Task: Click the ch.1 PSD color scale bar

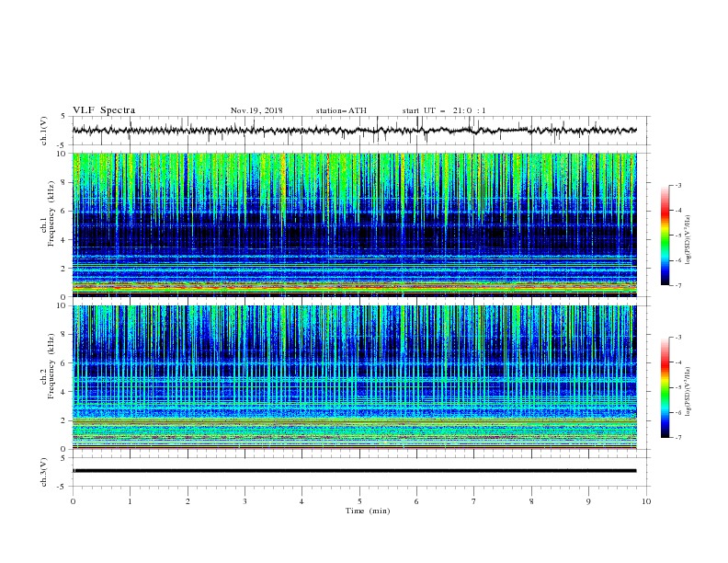Action: coord(665,236)
